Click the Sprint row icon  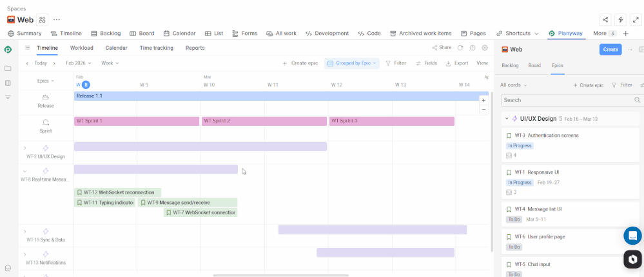46,122
